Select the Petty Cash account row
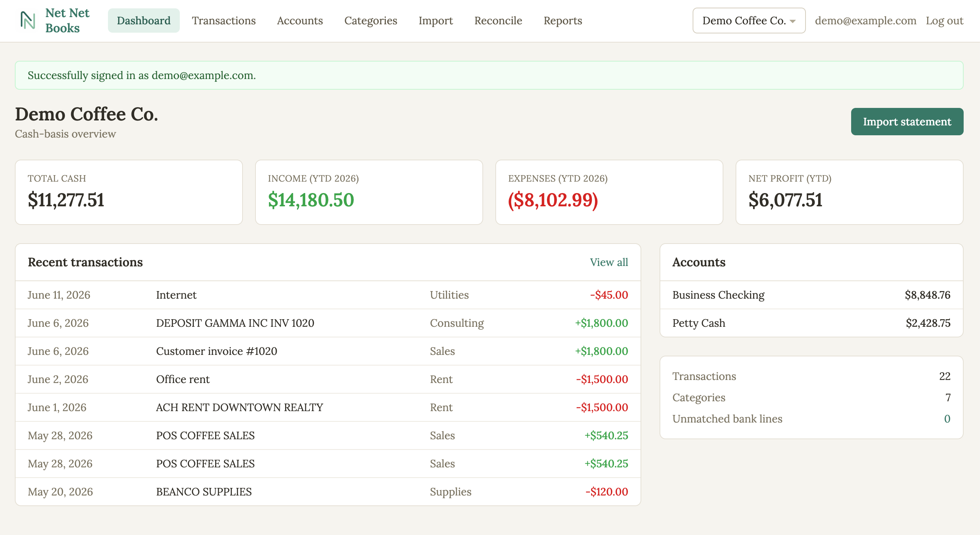This screenshot has height=535, width=980. (811, 323)
